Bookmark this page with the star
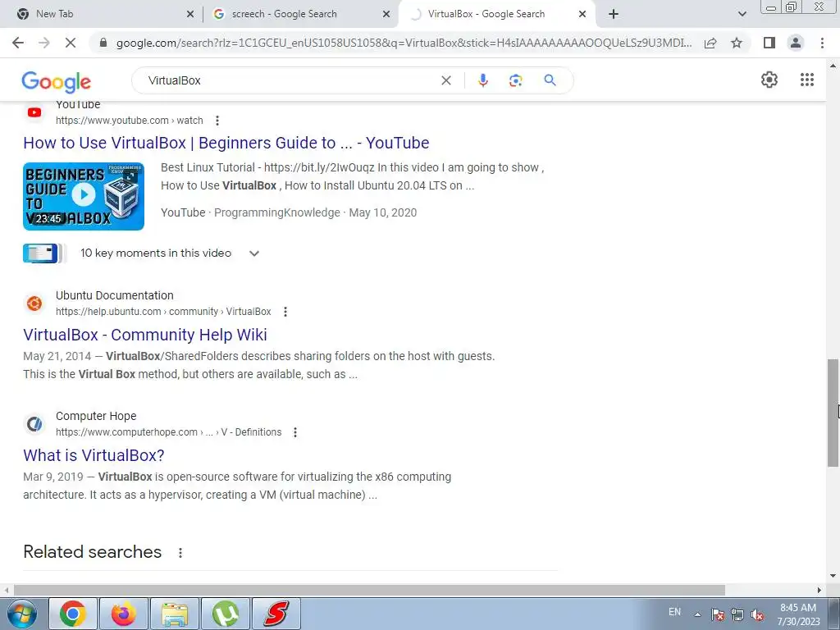Viewport: 840px width, 630px height. pos(737,43)
